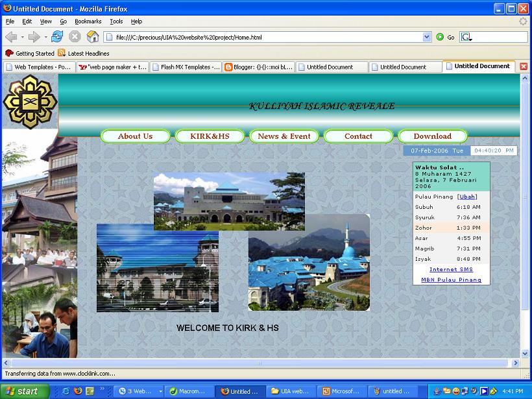The width and height of the screenshot is (532, 399).
Task: Open the Back history dropdown arrow
Action: [x=23, y=36]
